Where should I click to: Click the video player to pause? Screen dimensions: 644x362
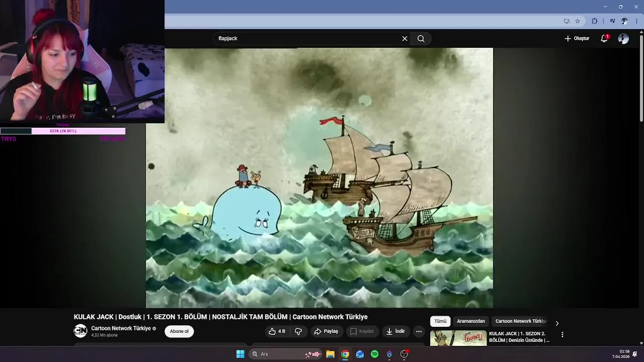click(x=319, y=178)
